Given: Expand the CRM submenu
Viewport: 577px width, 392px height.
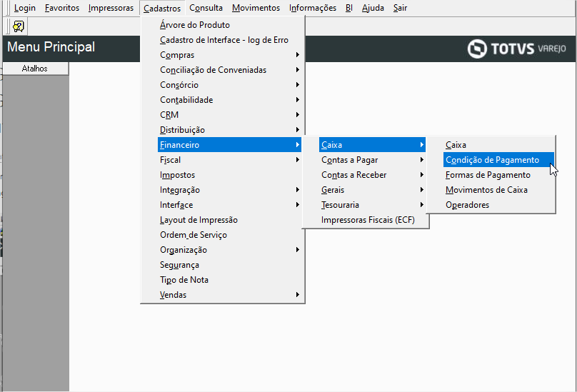Looking at the screenshot, I should [229, 115].
